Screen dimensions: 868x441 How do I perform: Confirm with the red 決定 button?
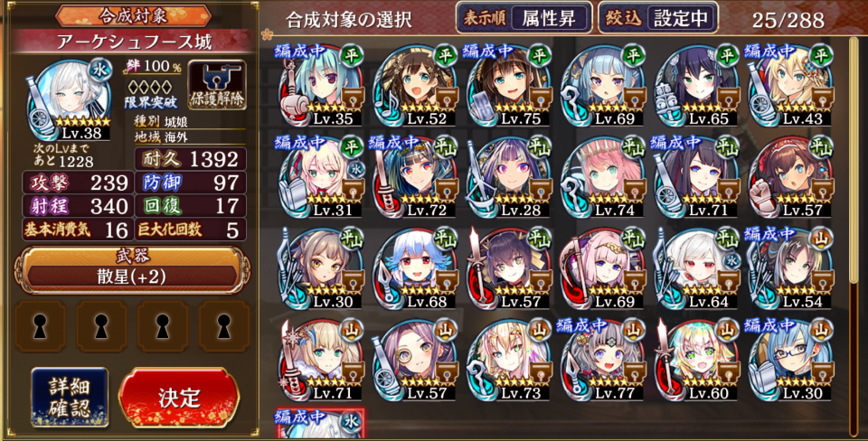tap(179, 398)
